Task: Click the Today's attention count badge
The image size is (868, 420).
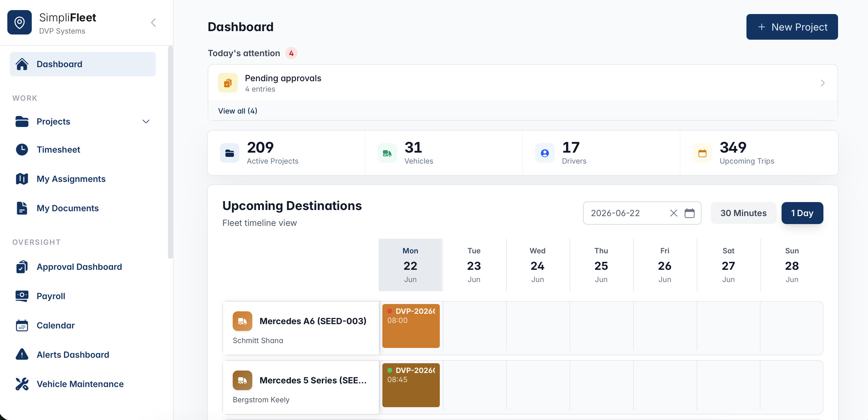Action: [x=291, y=53]
